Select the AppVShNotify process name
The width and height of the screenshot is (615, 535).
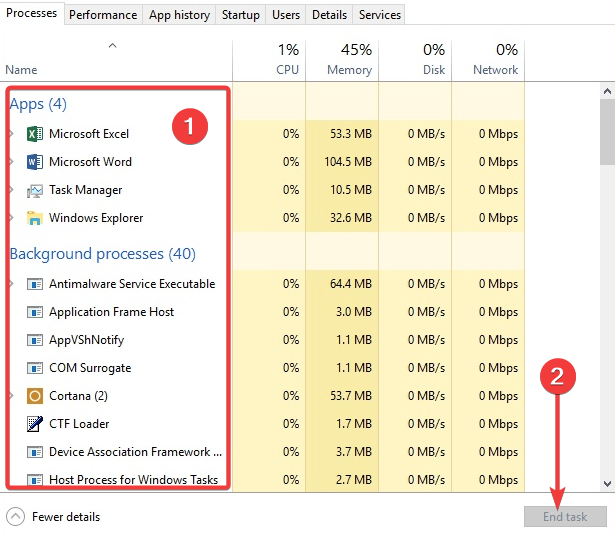[x=87, y=340]
